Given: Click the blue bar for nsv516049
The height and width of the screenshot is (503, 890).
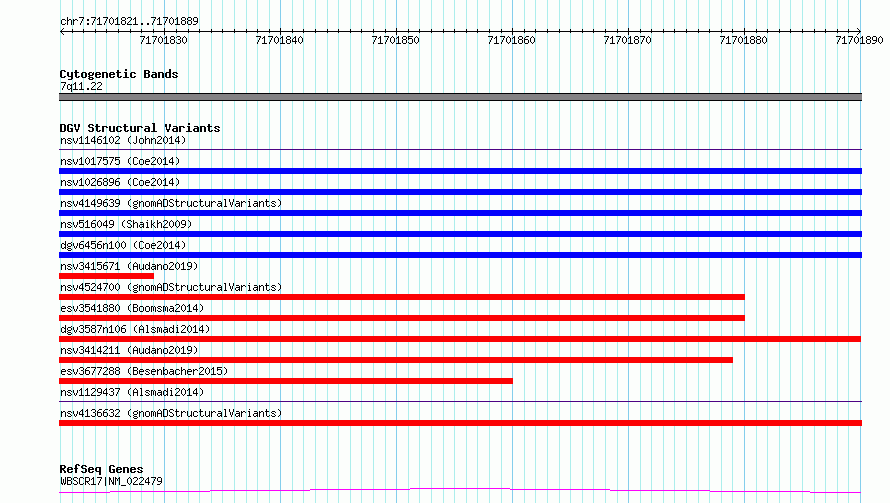Looking at the screenshot, I should click(x=460, y=234).
